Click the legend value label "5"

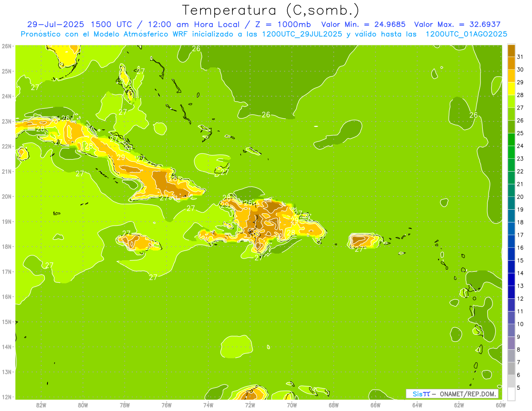(519, 388)
